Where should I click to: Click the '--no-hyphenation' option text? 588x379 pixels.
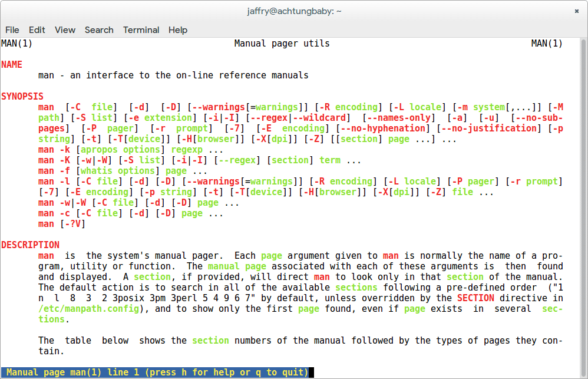[382, 128]
